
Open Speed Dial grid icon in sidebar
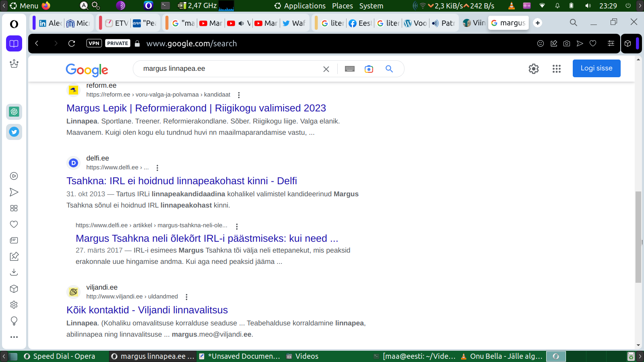point(14,208)
